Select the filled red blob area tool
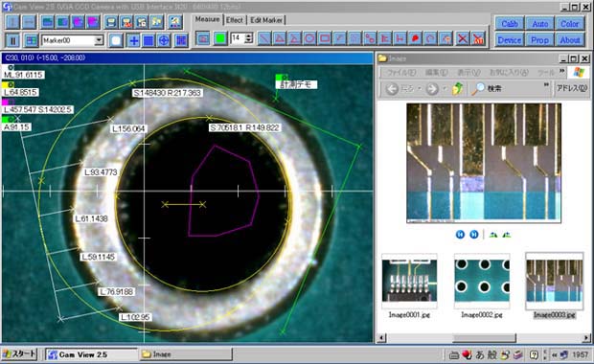 416,39
